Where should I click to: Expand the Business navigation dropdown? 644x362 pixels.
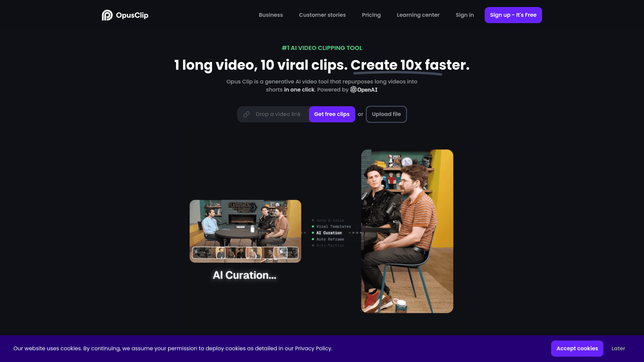click(271, 15)
